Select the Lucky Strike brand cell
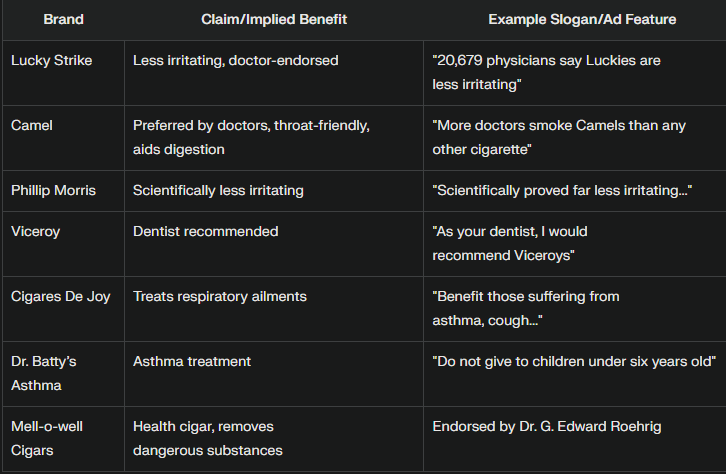This screenshot has width=726, height=474. pos(63,73)
